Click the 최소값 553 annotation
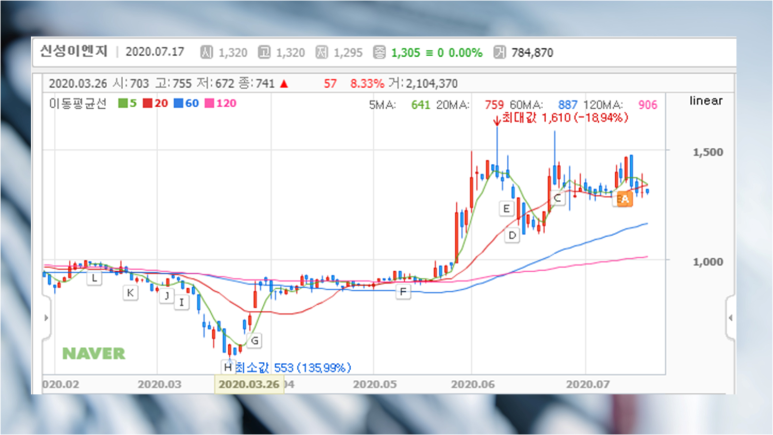 (x=293, y=367)
